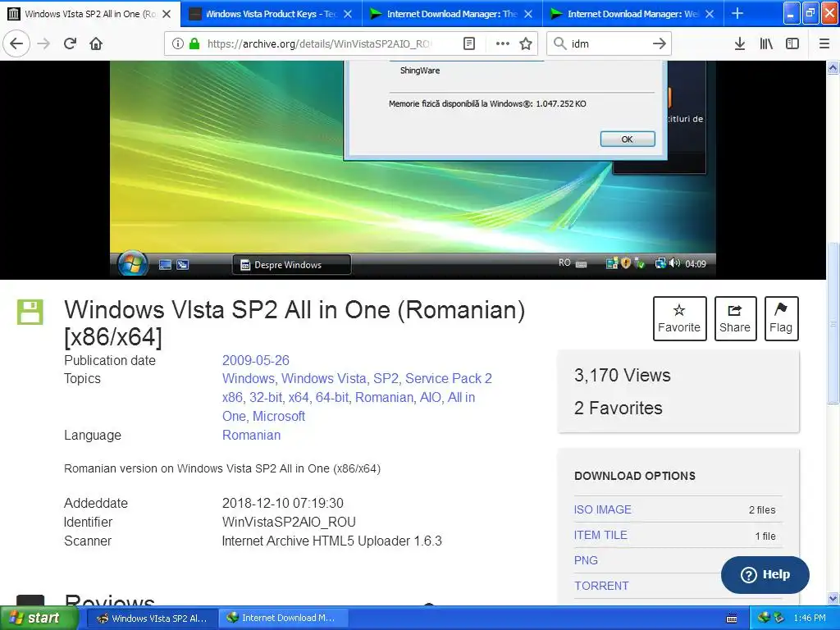Image resolution: width=840 pixels, height=630 pixels.
Task: Close the first Internet Download Manager tab
Action: click(x=528, y=14)
